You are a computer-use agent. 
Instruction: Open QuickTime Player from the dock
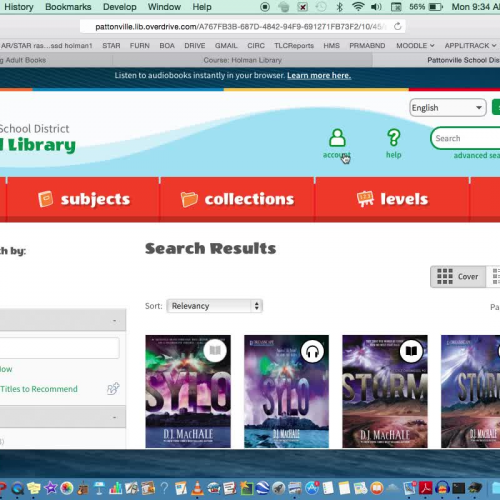coord(18,489)
